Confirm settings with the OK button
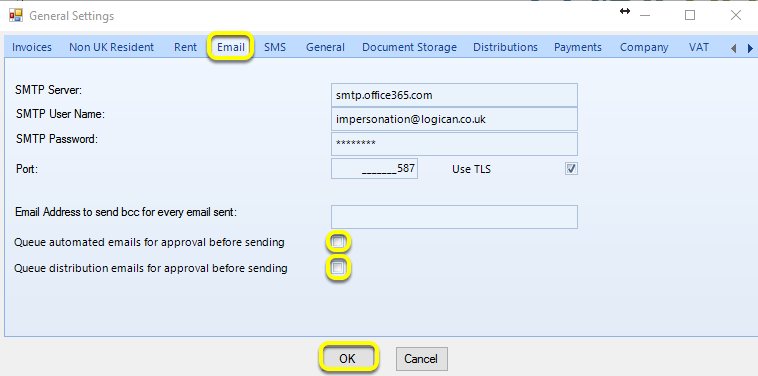758x376 pixels. [348, 359]
